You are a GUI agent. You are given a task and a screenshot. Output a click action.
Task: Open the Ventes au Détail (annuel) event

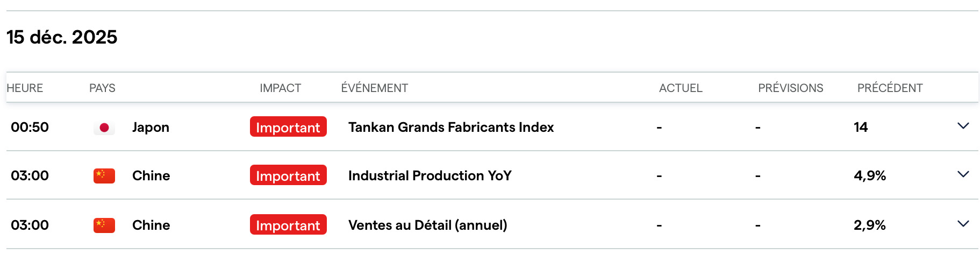click(427, 225)
